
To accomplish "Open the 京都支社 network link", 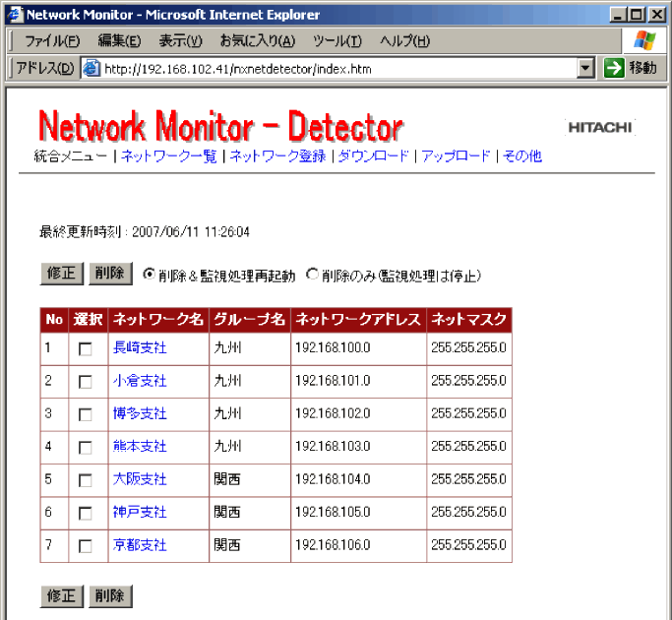I will point(140,545).
